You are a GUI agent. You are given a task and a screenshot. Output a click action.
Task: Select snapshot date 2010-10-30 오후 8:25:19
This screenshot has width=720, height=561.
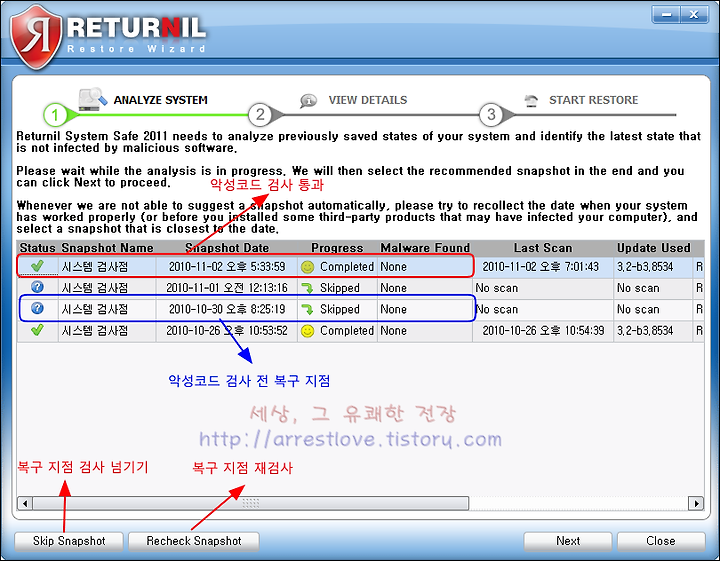click(x=227, y=309)
